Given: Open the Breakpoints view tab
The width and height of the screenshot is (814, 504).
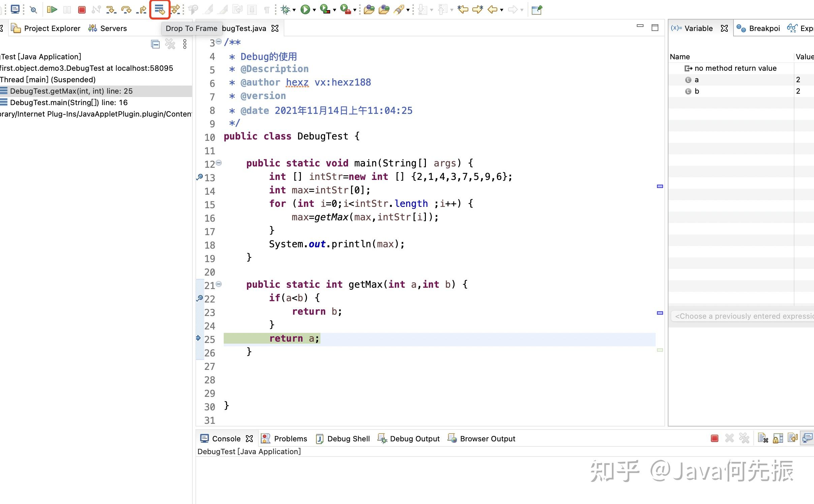Looking at the screenshot, I should pyautogui.click(x=759, y=28).
